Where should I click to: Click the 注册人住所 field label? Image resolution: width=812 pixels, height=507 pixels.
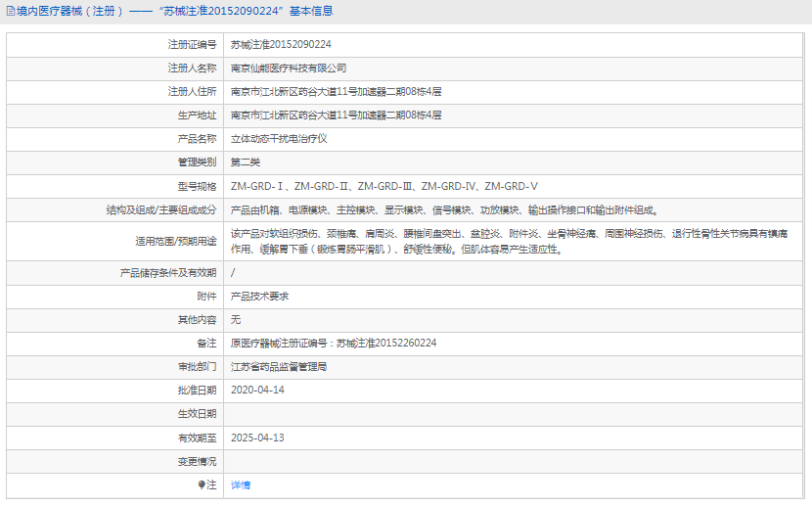pos(192,92)
